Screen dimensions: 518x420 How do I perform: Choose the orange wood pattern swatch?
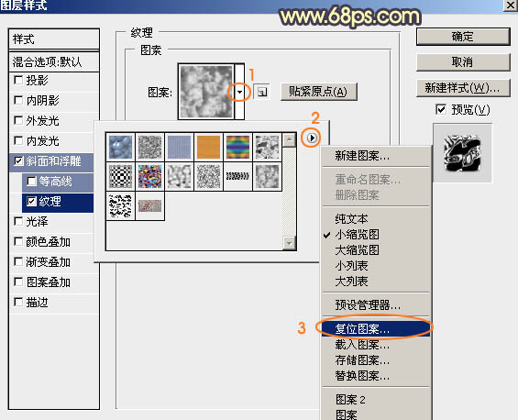point(208,148)
